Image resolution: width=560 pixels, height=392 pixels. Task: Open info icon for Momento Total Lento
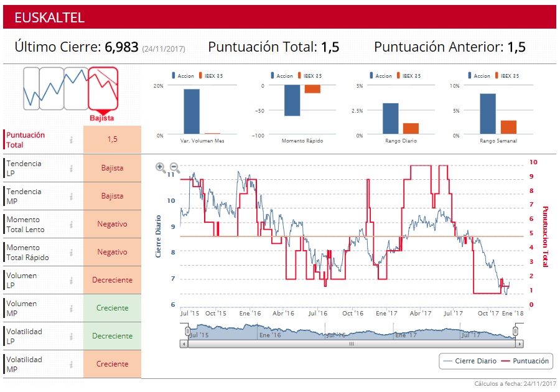pyautogui.click(x=72, y=224)
